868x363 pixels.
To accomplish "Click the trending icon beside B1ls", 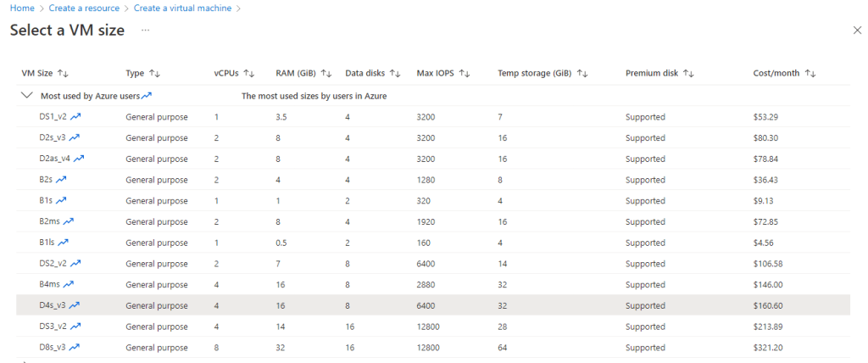I will coord(64,243).
